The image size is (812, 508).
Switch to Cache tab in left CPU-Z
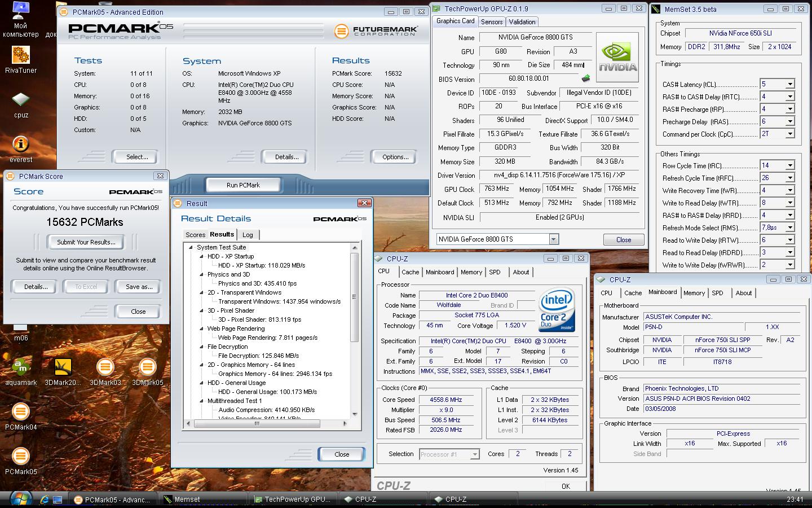410,272
